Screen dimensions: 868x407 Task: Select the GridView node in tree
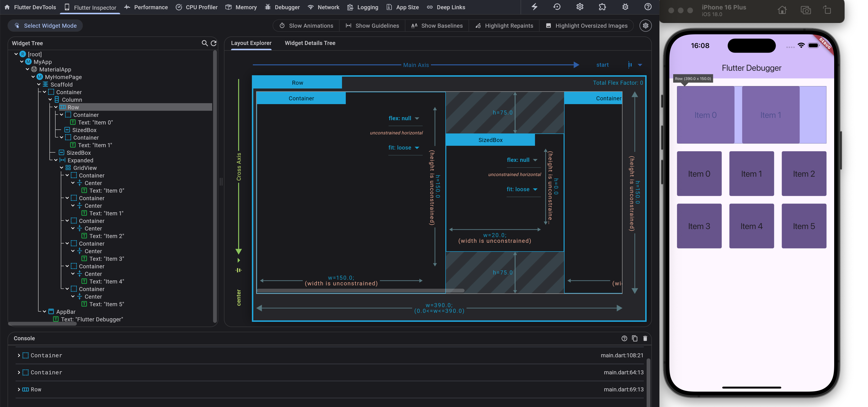[x=85, y=168]
